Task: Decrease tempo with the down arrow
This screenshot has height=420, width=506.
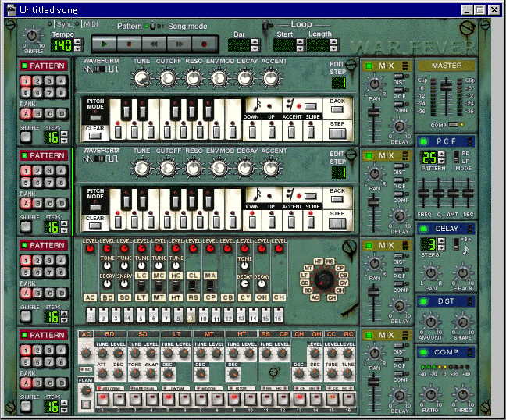Action: (77, 48)
